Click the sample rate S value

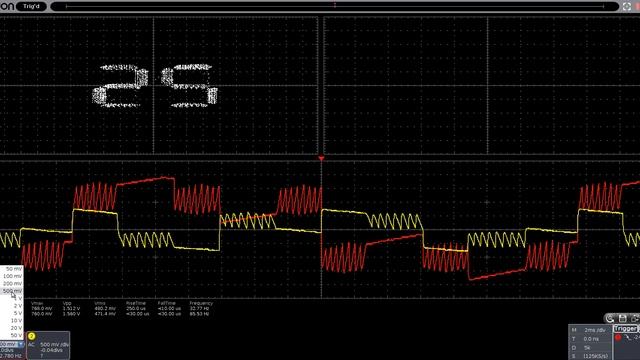(x=596, y=356)
